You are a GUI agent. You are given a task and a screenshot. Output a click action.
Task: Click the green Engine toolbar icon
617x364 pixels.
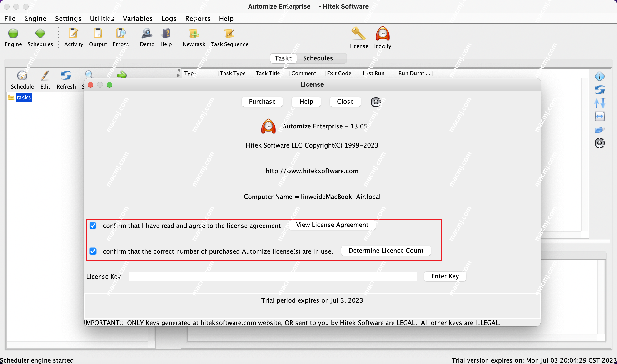13,33
